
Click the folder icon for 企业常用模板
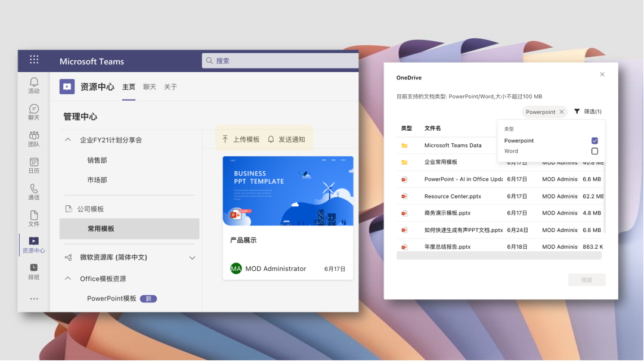pyautogui.click(x=404, y=162)
